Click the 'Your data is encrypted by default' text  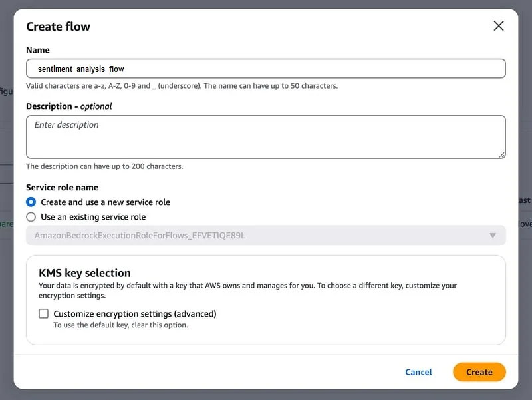tap(247, 290)
